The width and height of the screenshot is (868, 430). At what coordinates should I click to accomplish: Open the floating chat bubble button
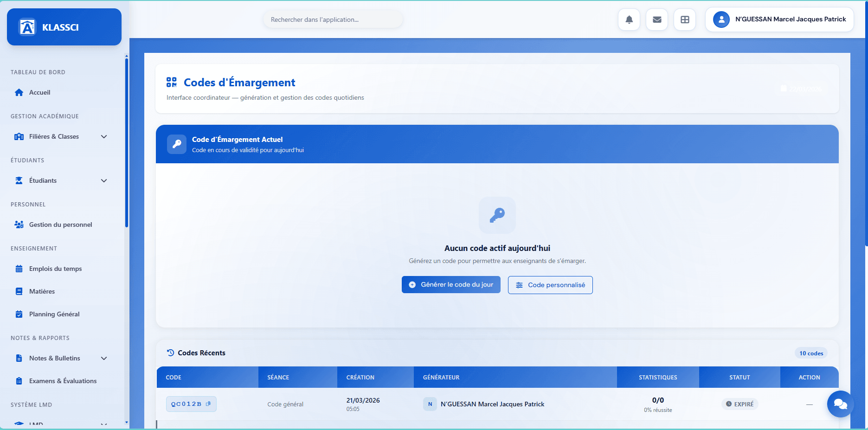pyautogui.click(x=840, y=404)
